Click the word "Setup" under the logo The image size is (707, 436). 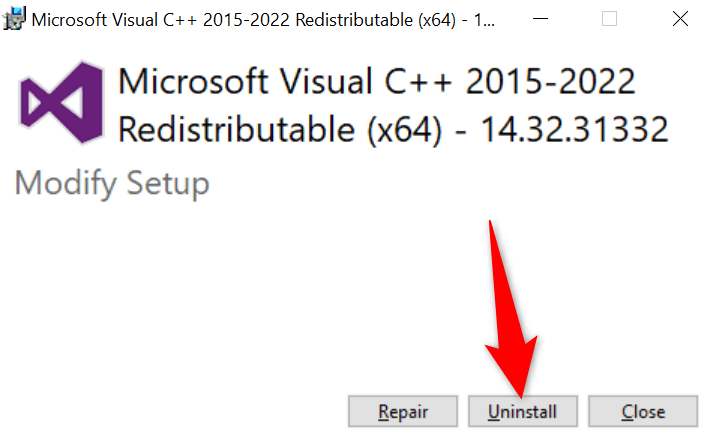170,184
